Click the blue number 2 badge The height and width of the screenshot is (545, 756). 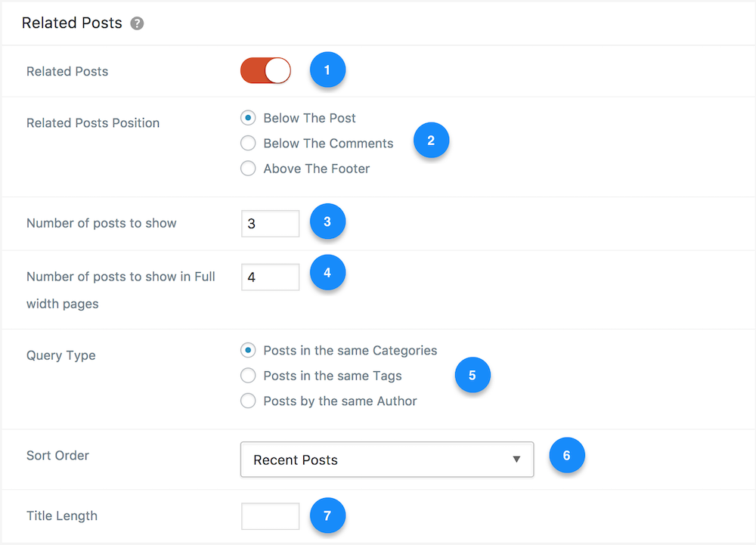pos(431,141)
